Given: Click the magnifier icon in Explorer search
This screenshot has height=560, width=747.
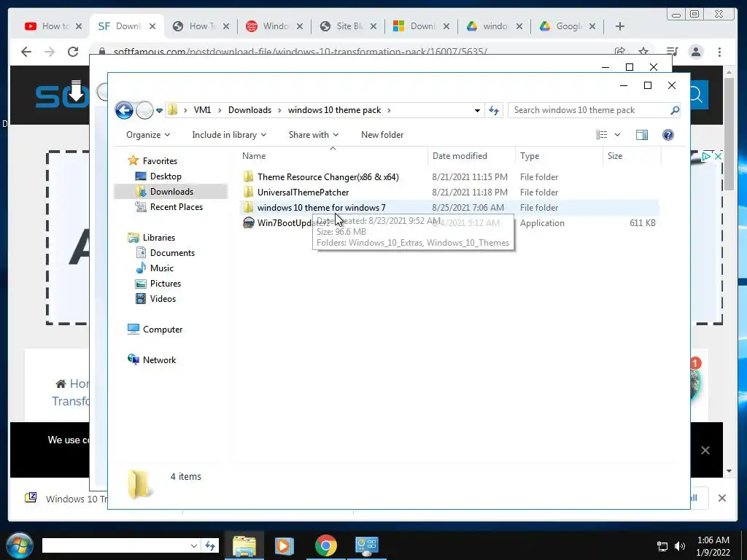Looking at the screenshot, I should click(675, 110).
